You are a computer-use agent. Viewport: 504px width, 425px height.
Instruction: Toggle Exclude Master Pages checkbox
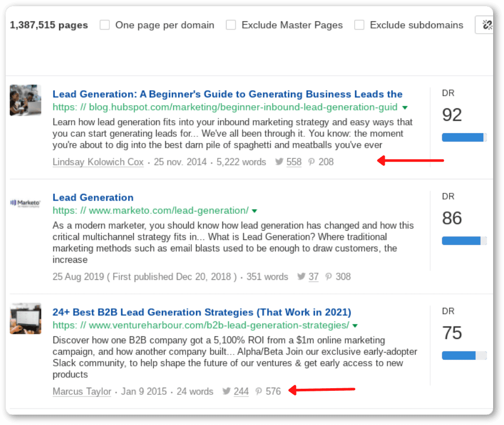pos(231,25)
